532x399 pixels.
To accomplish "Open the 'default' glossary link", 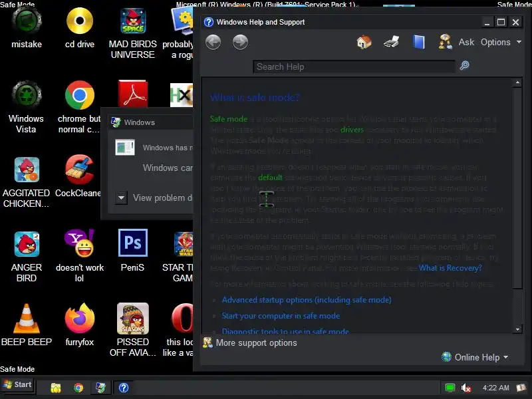I will point(270,178).
